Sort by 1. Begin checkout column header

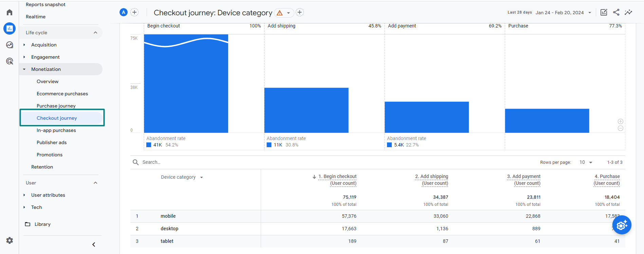[x=337, y=180]
